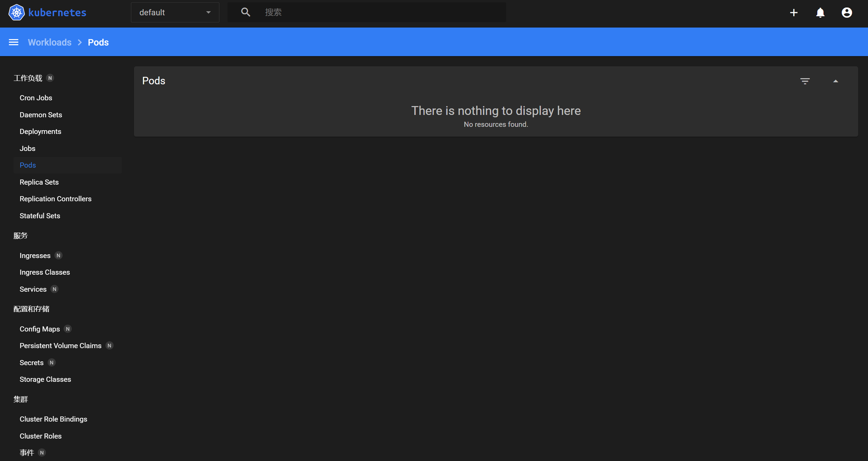This screenshot has height=461, width=868.
Task: Open 事件 events in sidebar
Action: point(27,453)
